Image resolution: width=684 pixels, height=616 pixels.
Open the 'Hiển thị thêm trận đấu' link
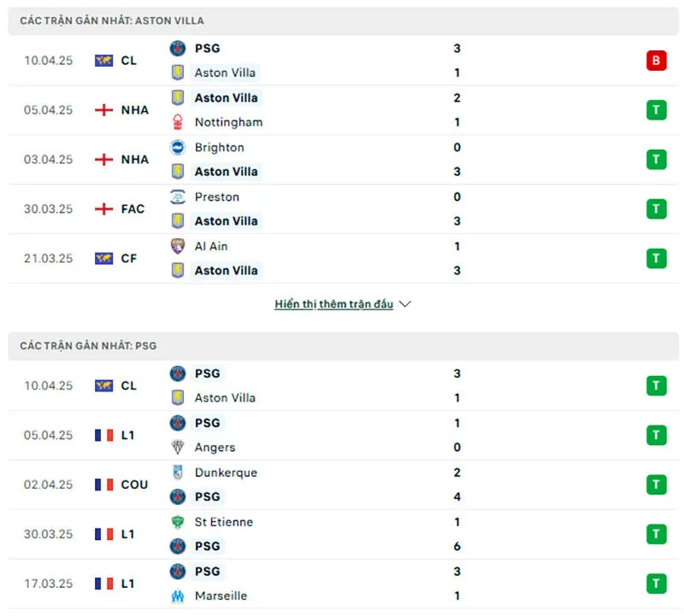[333, 304]
